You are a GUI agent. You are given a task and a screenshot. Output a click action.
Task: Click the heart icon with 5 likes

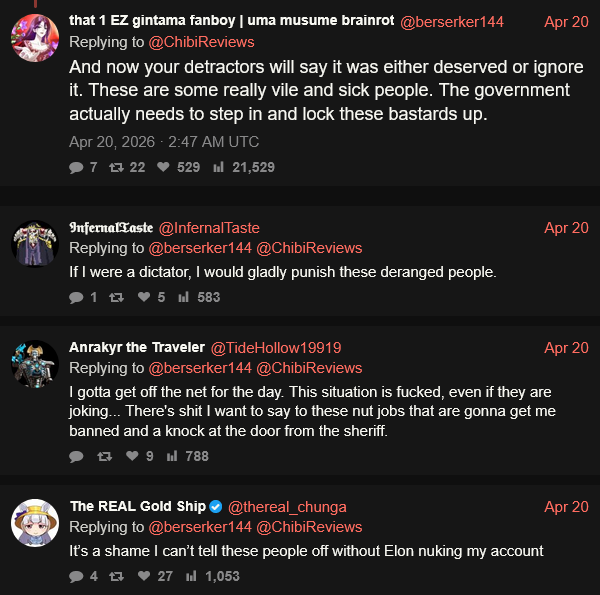[x=144, y=297]
